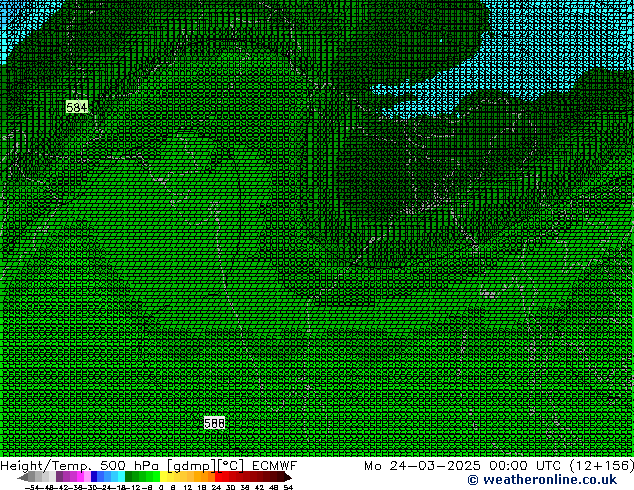
Task: Click the ECMWF model name
Action: pyautogui.click(x=275, y=466)
